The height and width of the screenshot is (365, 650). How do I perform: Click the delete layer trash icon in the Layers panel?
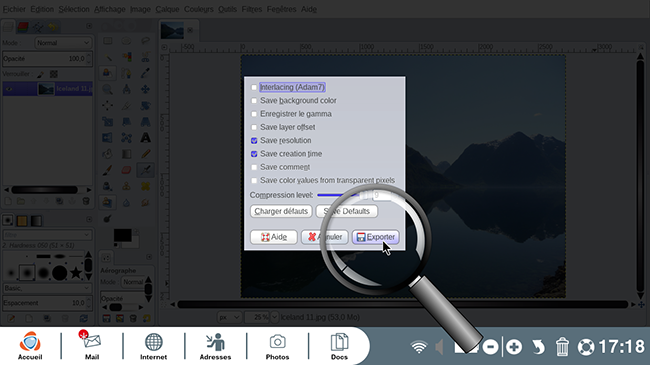(x=86, y=201)
